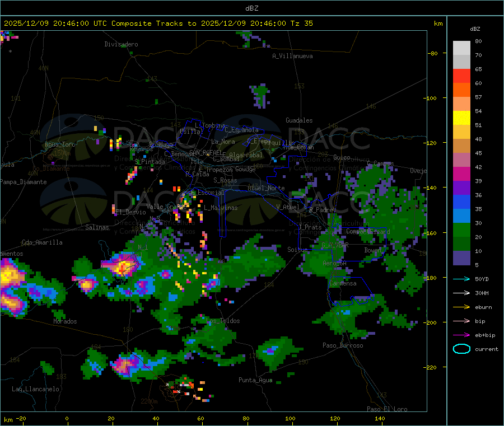Click the L_Malvinas map label

coord(221,208)
